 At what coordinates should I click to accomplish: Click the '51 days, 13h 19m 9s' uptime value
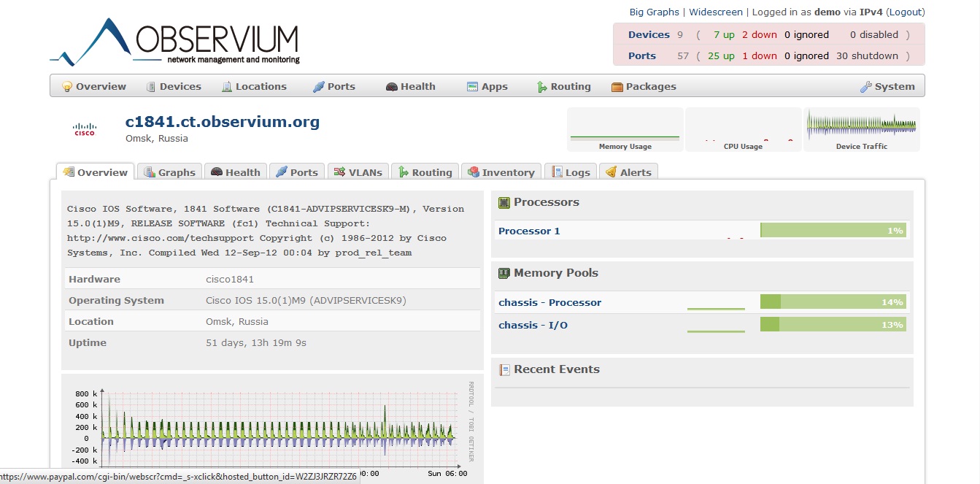click(256, 342)
